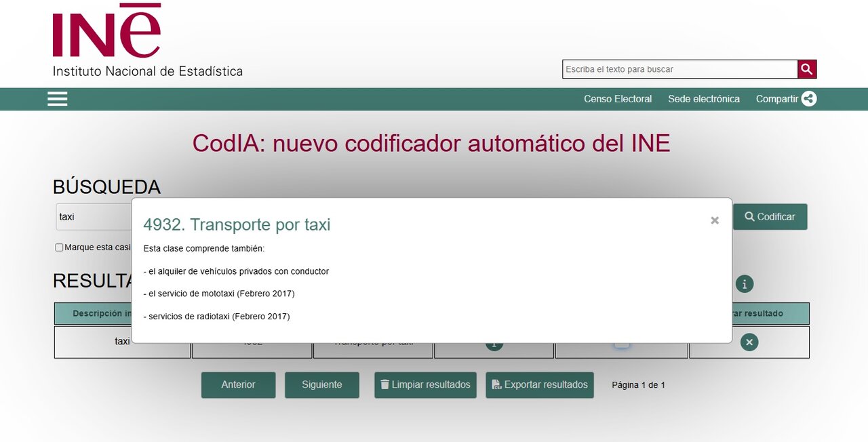
Task: Click the Siguiente button
Action: coord(322,385)
